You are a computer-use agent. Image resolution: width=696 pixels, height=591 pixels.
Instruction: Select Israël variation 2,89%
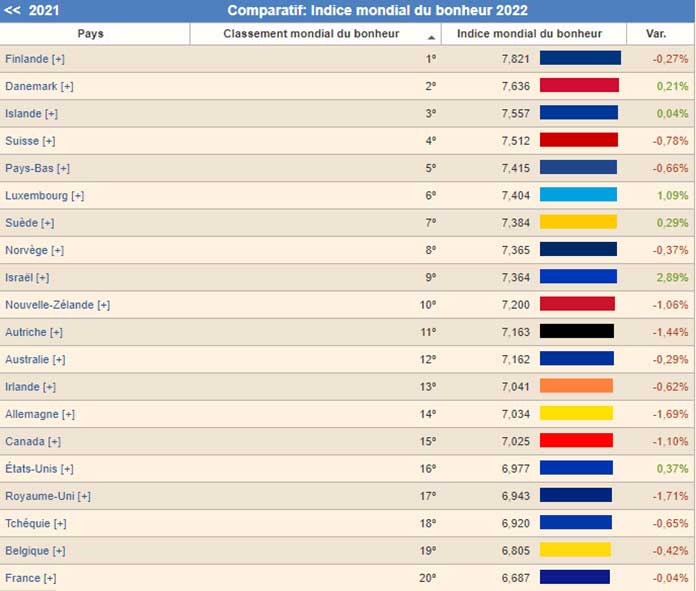pyautogui.click(x=672, y=278)
